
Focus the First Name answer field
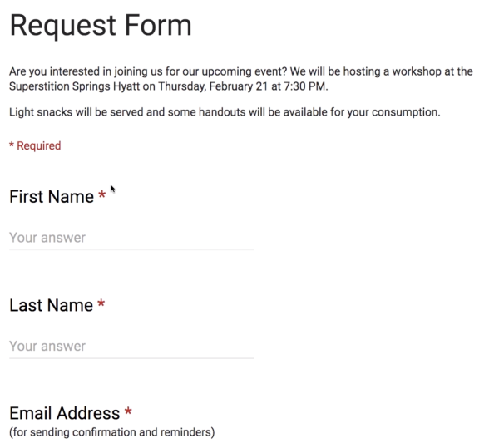pyautogui.click(x=131, y=238)
